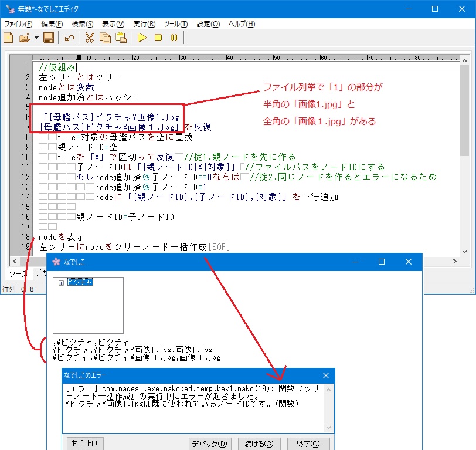The image size is (476, 450).
Task: Click line 18 nodeを表示
Action: click(62, 237)
